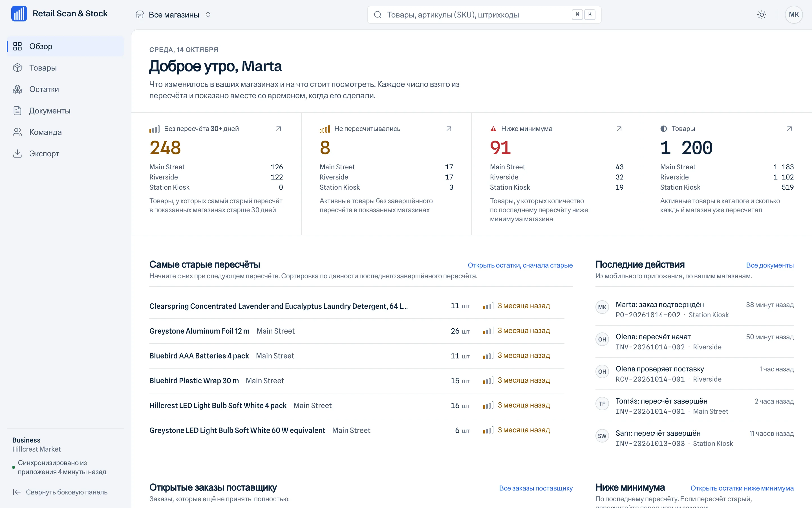Open Товары in the sidebar
Screen dimensions: 812x508
65,68
